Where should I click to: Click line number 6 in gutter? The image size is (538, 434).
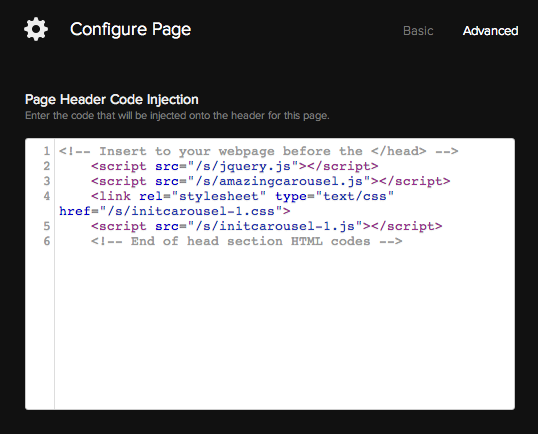coord(47,241)
